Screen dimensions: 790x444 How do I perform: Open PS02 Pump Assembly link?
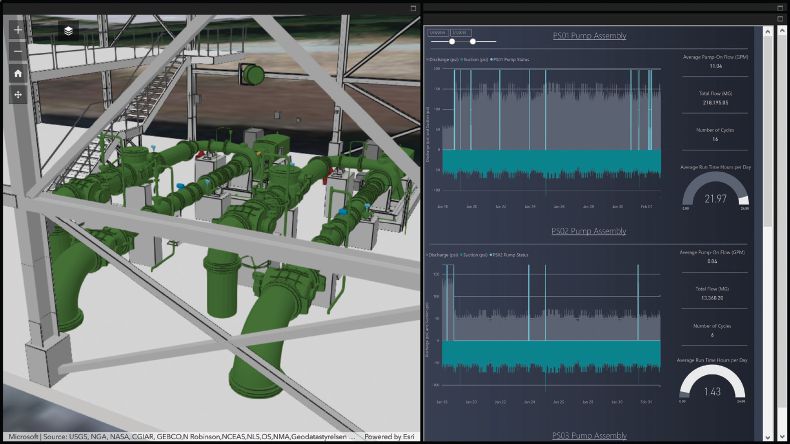coord(589,231)
